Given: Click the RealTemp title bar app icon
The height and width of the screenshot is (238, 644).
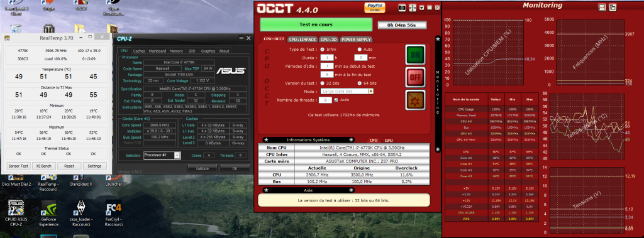Looking at the screenshot, I should click(x=8, y=38).
